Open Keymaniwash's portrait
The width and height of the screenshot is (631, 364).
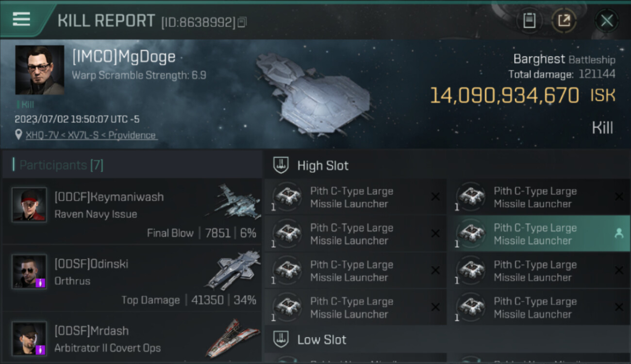(x=29, y=205)
